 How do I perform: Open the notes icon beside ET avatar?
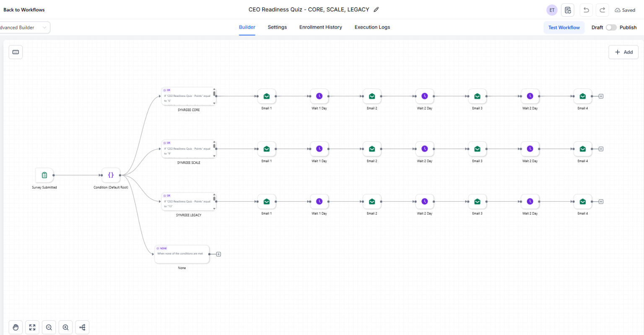pyautogui.click(x=568, y=10)
